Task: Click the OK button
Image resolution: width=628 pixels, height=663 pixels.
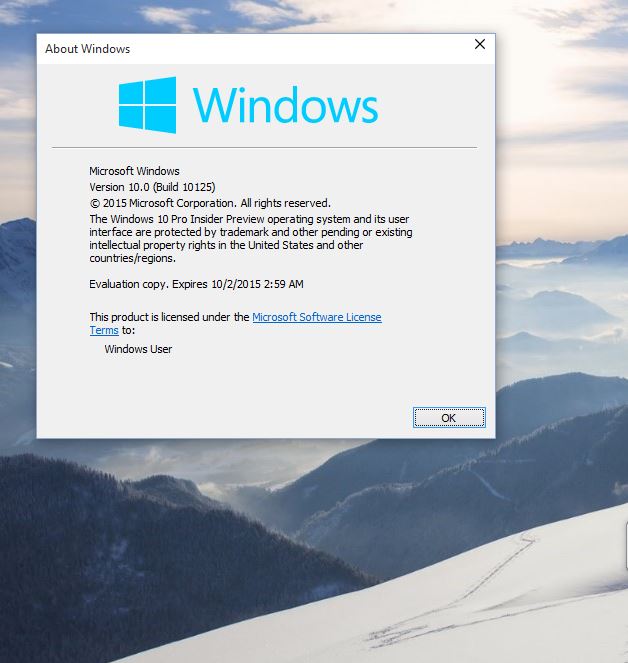Action: click(449, 418)
